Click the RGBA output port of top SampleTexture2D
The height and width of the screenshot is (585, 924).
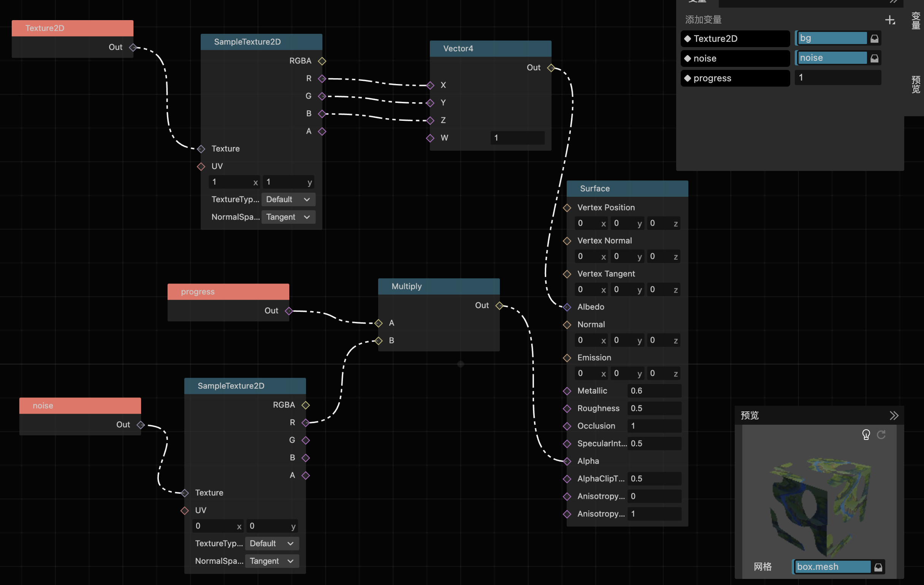(x=322, y=61)
